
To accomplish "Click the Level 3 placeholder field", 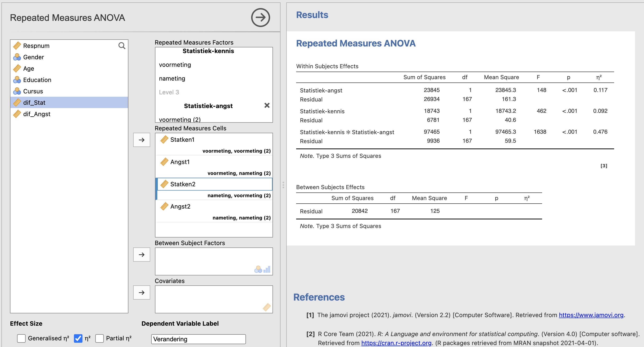I will click(x=169, y=92).
